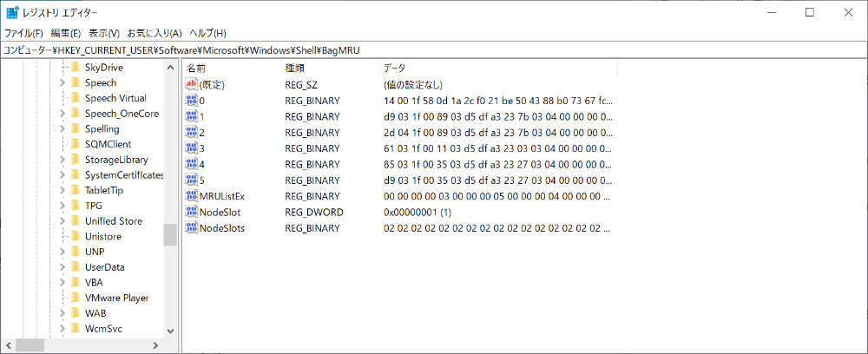Select the TPG folder icon
The image size is (868, 354).
tap(76, 206)
